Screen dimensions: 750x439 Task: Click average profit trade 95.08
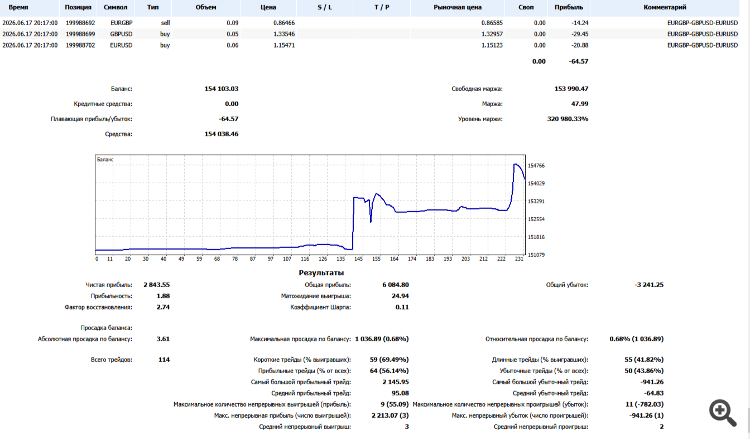[400, 393]
